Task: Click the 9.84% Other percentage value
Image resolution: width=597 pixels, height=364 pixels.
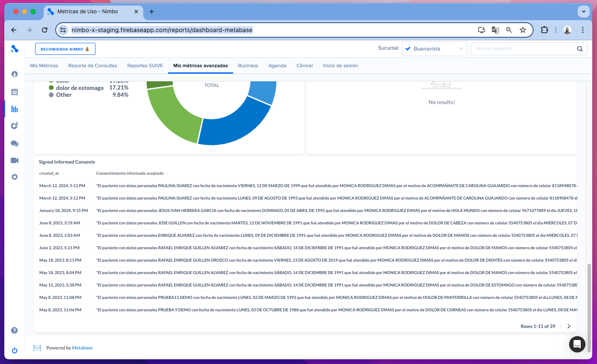Action: (x=120, y=95)
